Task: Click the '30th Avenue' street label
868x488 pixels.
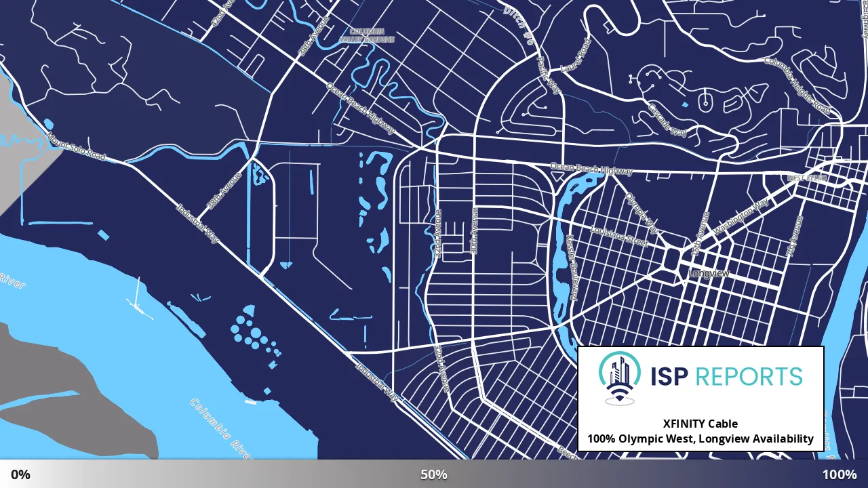Action: (x=475, y=231)
